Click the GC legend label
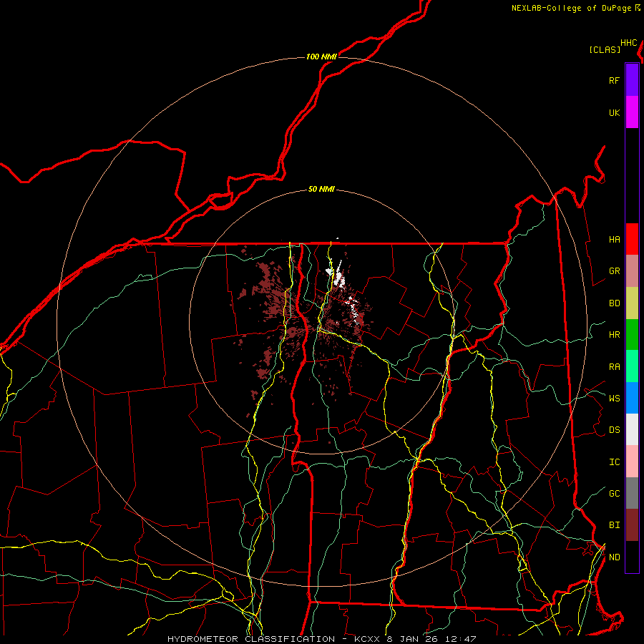 pos(614,493)
